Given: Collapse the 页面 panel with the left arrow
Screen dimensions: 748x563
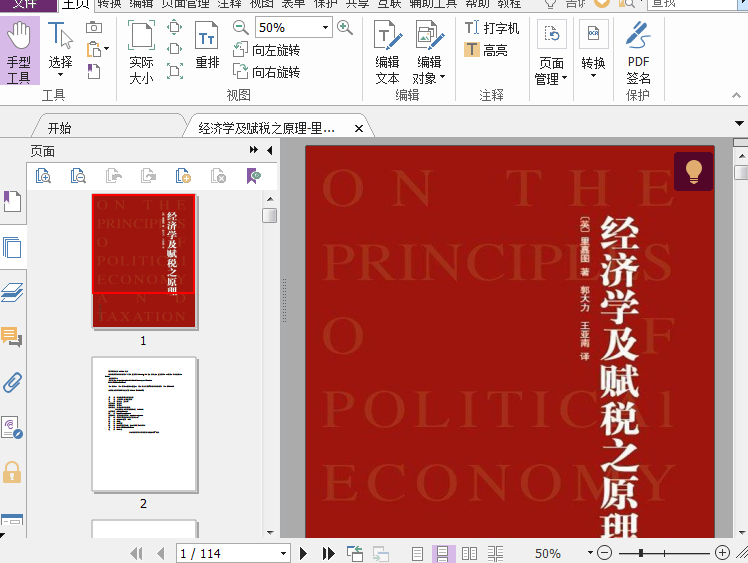Looking at the screenshot, I should (x=270, y=150).
